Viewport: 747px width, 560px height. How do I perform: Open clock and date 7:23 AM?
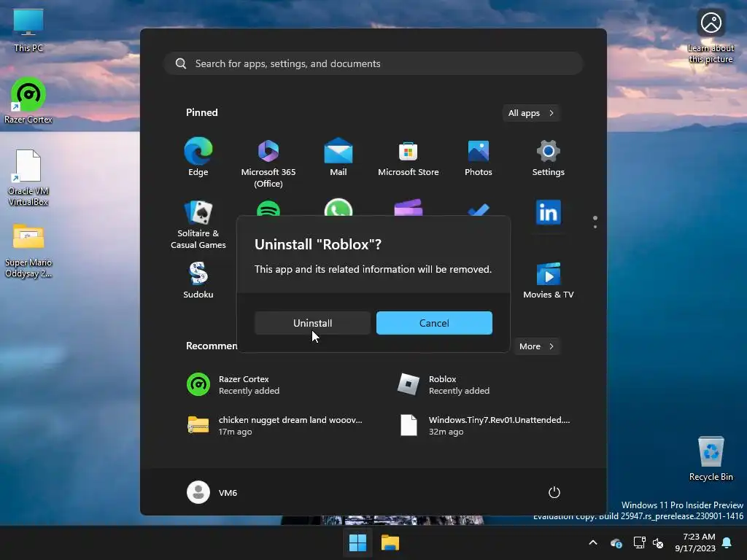pos(695,542)
